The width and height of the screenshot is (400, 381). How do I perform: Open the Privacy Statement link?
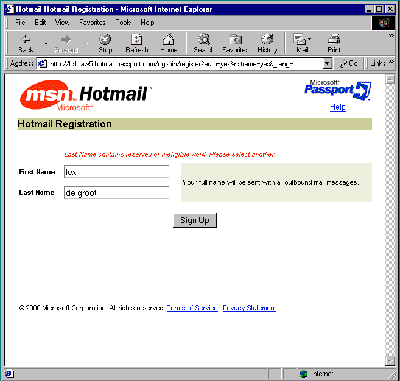(249, 308)
